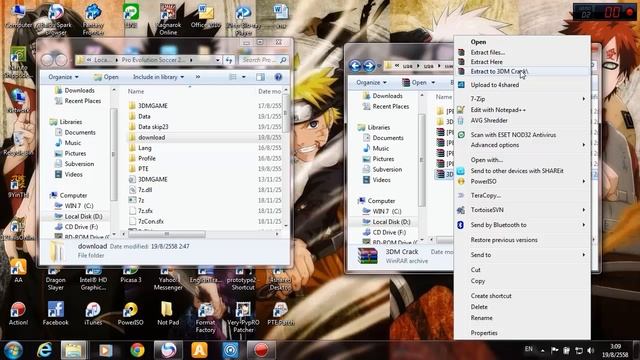
Task: Send to other devices with SHAREit
Action: [x=517, y=171]
